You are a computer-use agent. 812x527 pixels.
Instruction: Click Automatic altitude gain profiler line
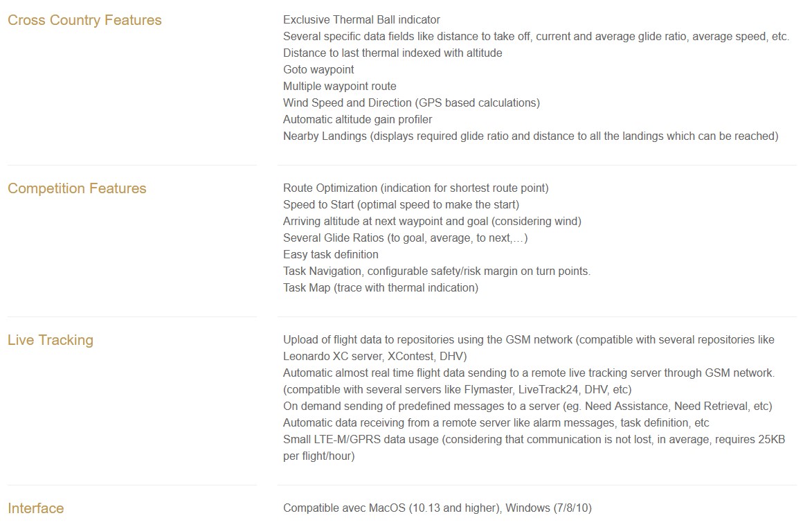[357, 119]
